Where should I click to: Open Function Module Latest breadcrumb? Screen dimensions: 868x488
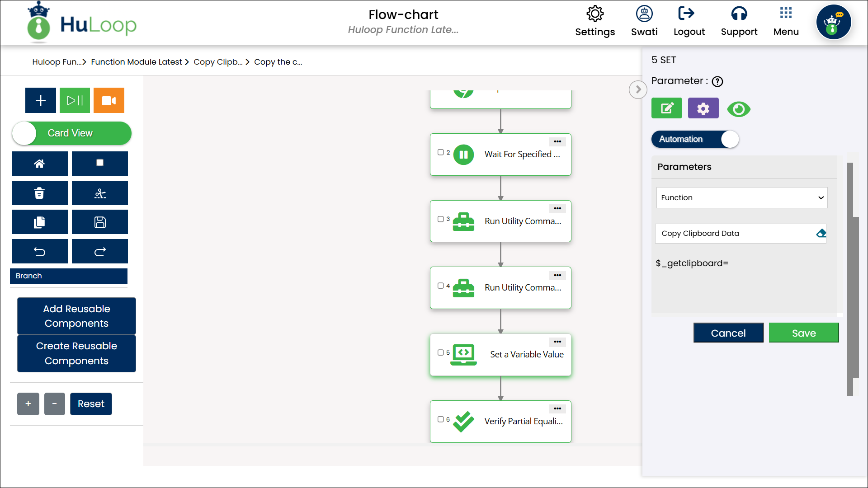tap(136, 62)
